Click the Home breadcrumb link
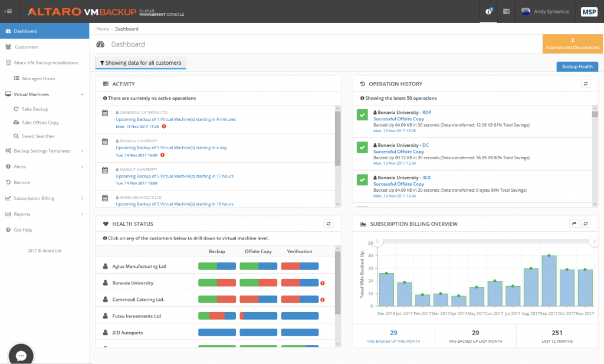Image resolution: width=604 pixels, height=364 pixels. 103,29
